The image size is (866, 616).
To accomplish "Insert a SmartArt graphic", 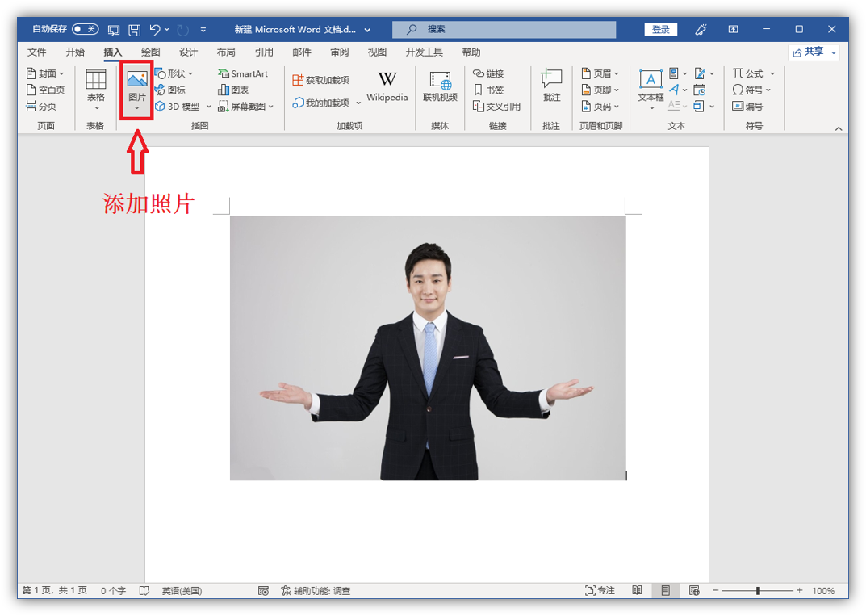I will click(x=243, y=73).
